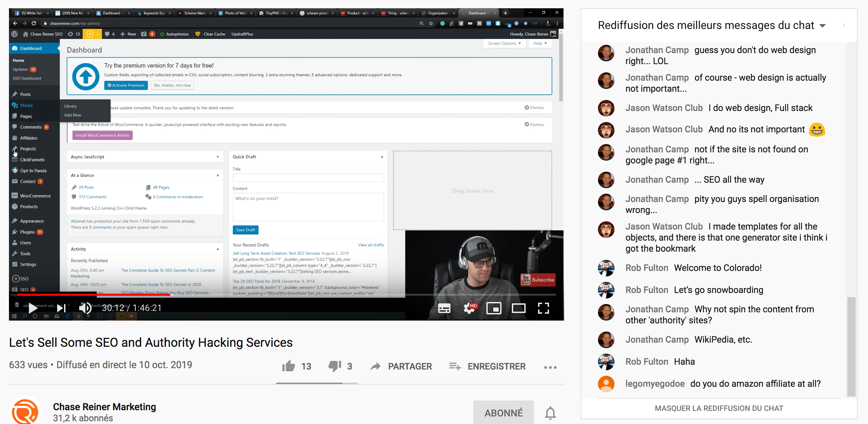
Task: Click Clear Cache in admin bar
Action: (x=210, y=34)
